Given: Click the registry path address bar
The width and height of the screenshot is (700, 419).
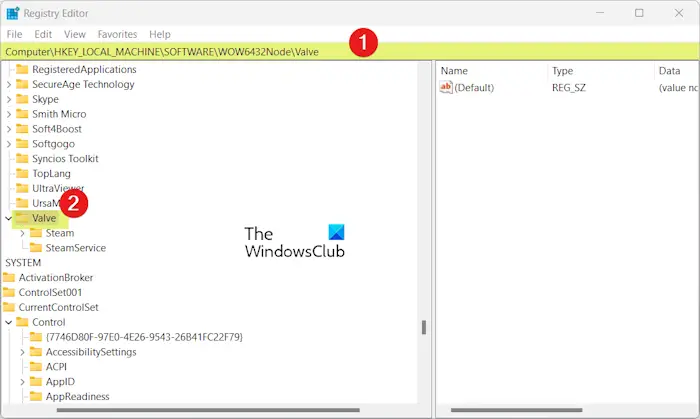Looking at the screenshot, I should pyautogui.click(x=350, y=52).
